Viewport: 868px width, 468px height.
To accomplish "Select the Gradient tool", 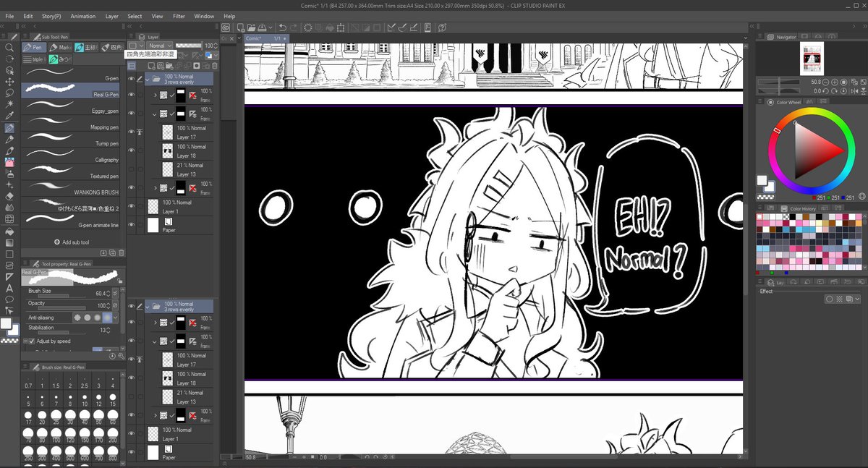I will (9, 242).
